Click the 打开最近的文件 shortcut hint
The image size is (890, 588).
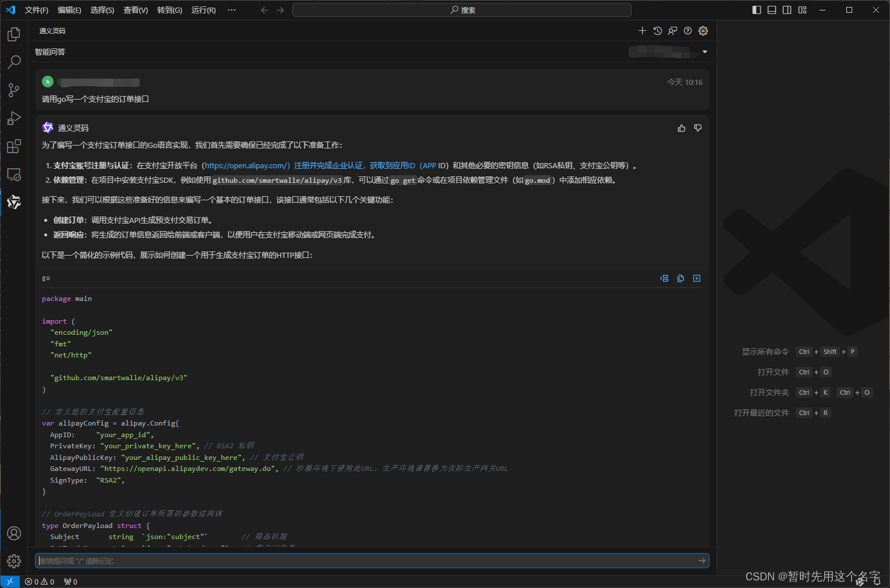761,413
